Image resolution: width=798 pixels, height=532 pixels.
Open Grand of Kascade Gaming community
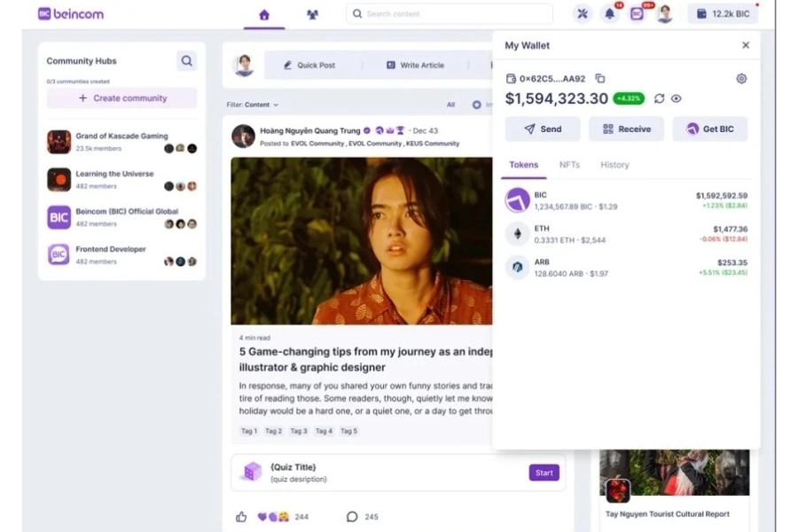pos(122,142)
